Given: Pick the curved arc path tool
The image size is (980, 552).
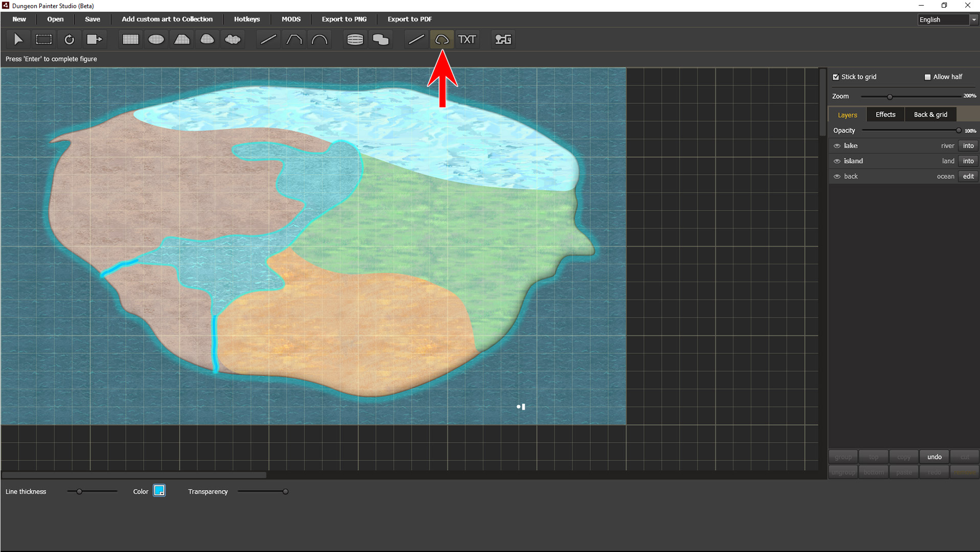Looking at the screenshot, I should (319, 39).
